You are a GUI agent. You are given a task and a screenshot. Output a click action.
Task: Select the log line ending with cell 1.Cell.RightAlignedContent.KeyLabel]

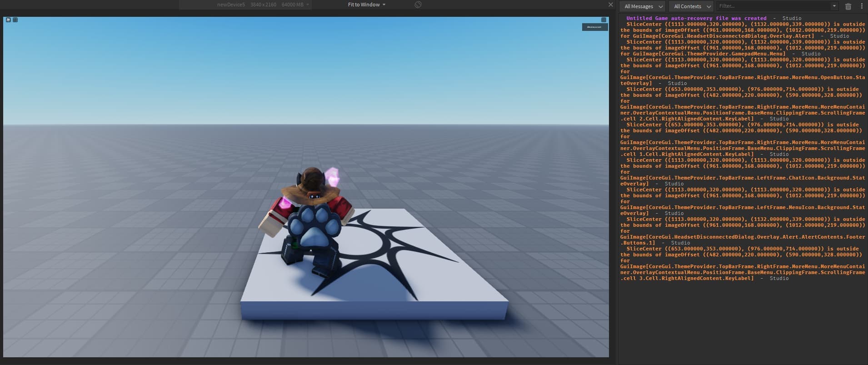pyautogui.click(x=743, y=139)
